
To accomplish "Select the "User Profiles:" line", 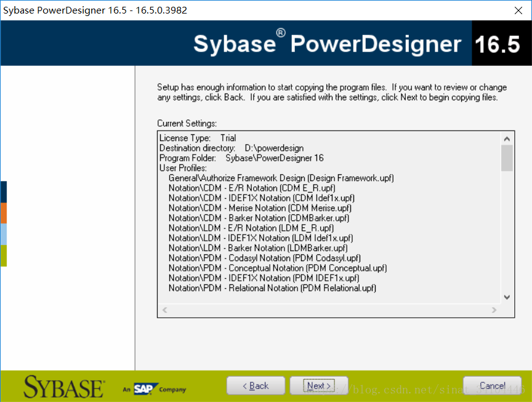I will [183, 168].
